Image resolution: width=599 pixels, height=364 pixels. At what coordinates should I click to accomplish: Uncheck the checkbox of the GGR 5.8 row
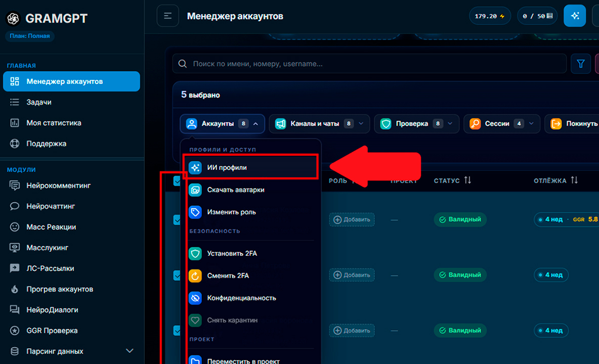177,220
